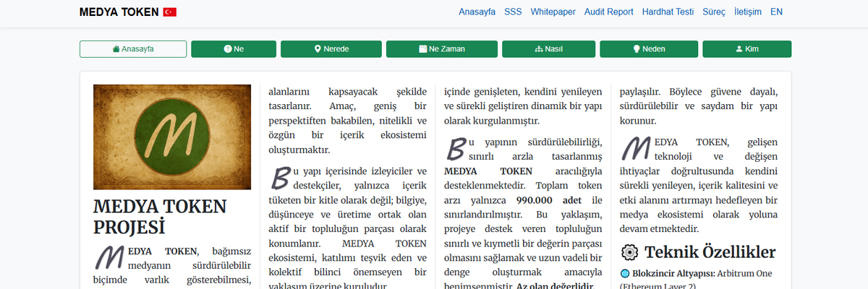Click the MEDYA TOKEN site brand
Screen dimensions: 868x289
(x=119, y=12)
